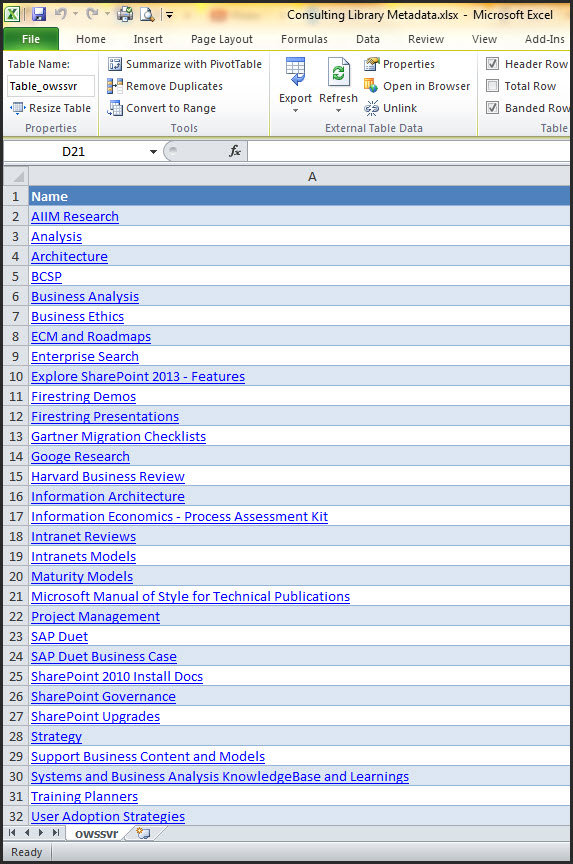Click the Export table icon
The width and height of the screenshot is (573, 864).
[296, 72]
